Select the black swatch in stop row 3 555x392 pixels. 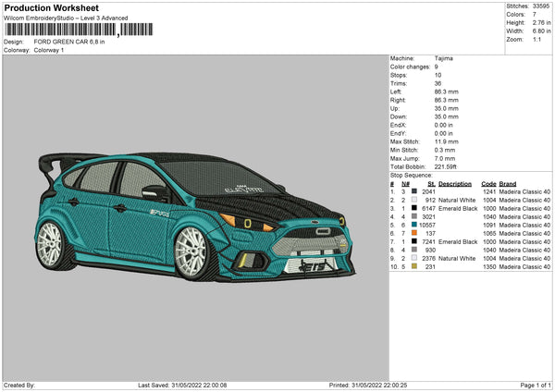point(414,208)
